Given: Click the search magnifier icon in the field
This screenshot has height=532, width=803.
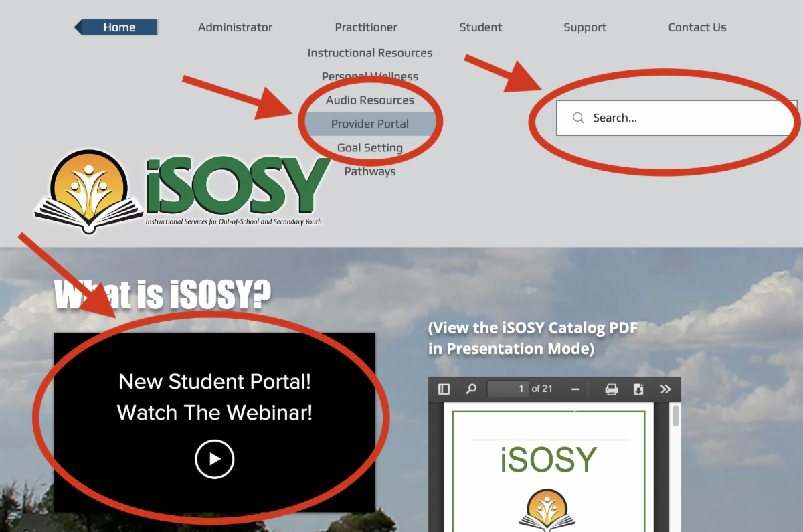Looking at the screenshot, I should (x=578, y=118).
